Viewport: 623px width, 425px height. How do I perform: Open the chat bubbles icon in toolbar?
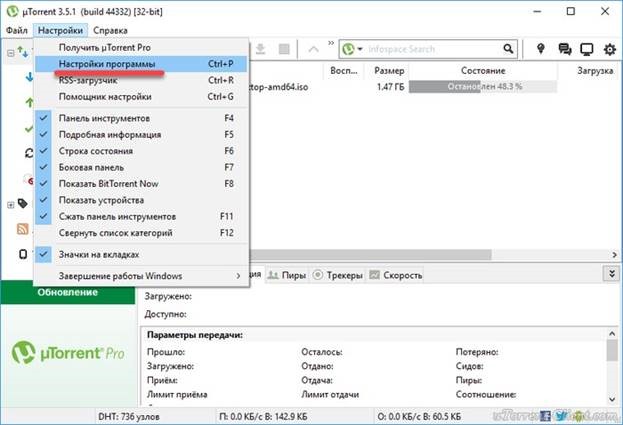565,49
